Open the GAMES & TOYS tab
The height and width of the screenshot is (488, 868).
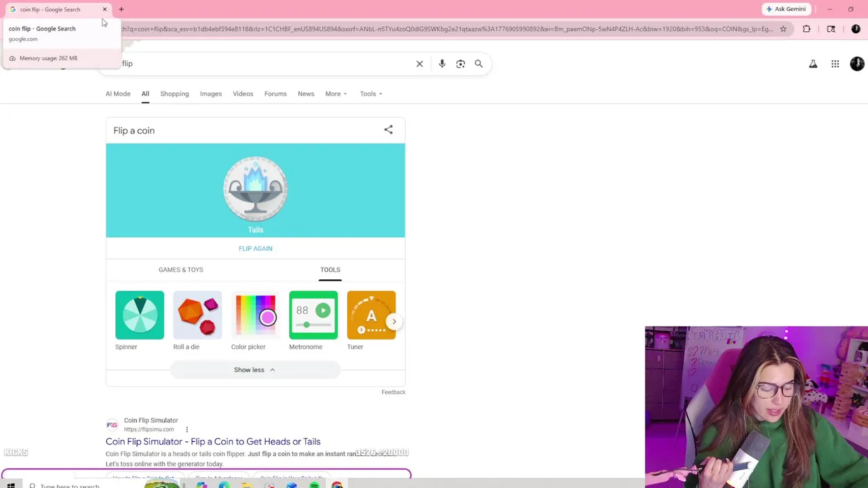point(181,270)
